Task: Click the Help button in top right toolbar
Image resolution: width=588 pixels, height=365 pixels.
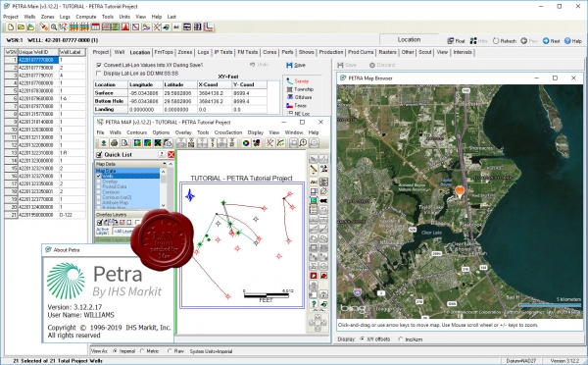Action: coord(573,41)
